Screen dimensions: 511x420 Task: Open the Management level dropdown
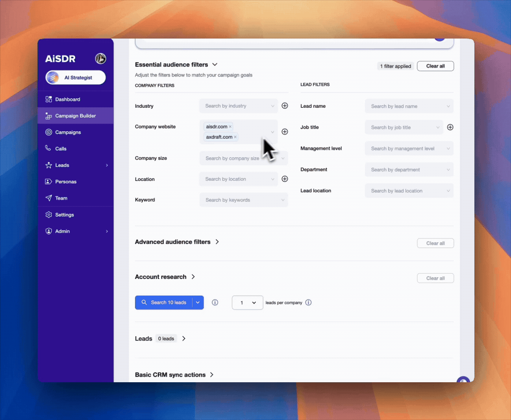409,149
